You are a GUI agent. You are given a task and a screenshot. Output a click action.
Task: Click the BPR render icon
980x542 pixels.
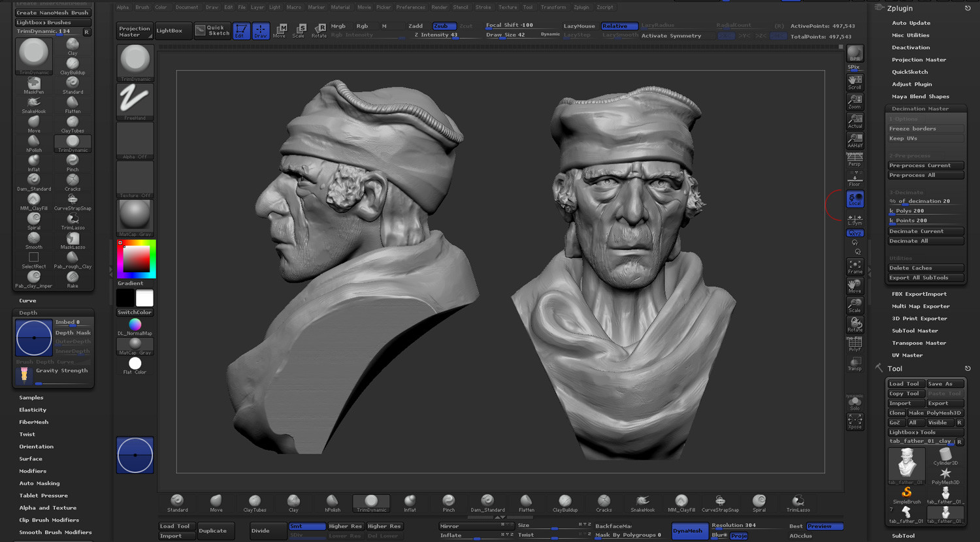click(x=855, y=54)
